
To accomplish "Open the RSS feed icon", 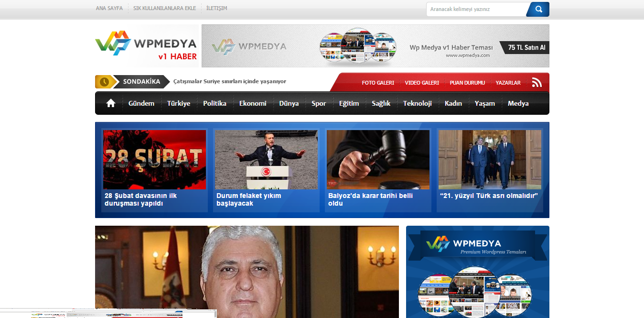I will click(x=537, y=83).
